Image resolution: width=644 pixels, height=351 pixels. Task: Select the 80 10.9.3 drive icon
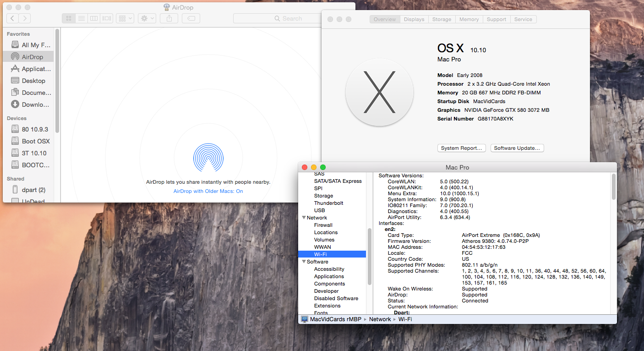point(15,129)
